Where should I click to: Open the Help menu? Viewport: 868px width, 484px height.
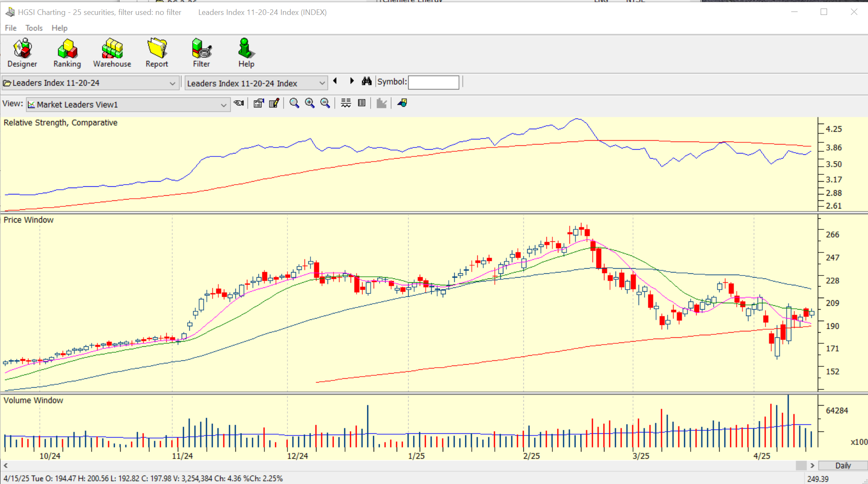(x=59, y=28)
